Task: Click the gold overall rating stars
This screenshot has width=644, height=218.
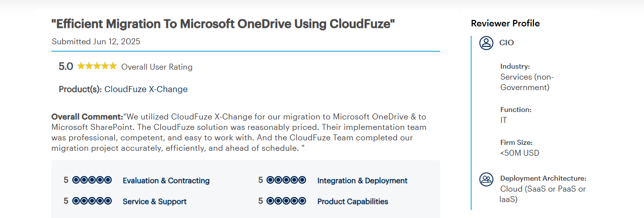Action: [x=97, y=66]
